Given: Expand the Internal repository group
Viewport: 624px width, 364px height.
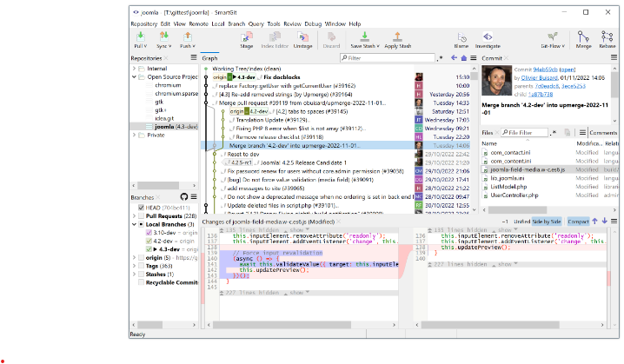Looking at the screenshot, I should click(x=134, y=69).
